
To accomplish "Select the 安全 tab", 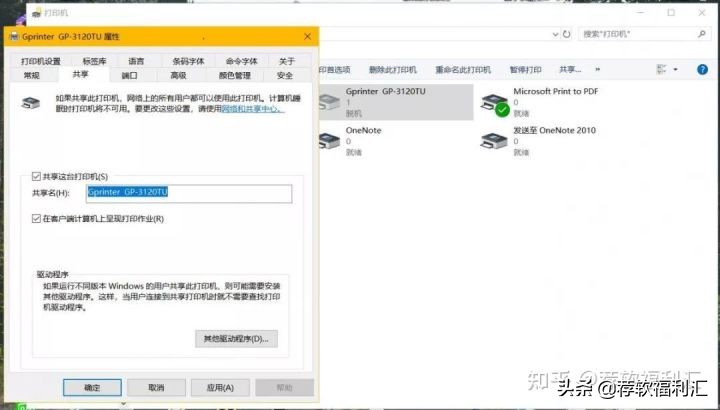I will pos(285,75).
